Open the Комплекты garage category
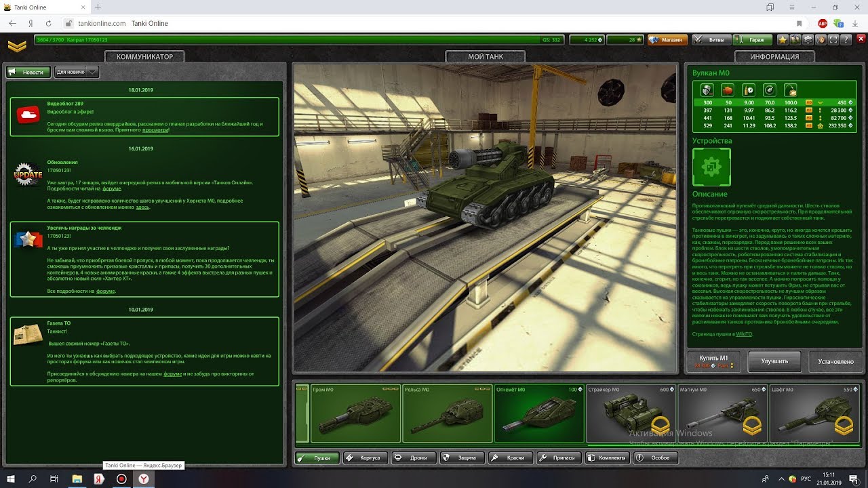This screenshot has width=868, height=488. (607, 457)
